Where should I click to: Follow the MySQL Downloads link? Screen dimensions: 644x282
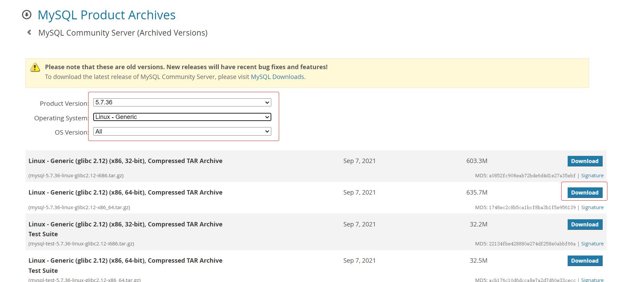pyautogui.click(x=277, y=77)
